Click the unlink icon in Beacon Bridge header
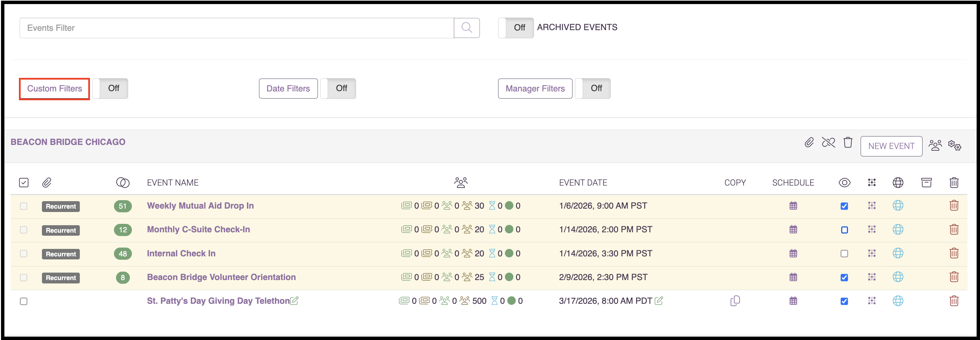 (x=828, y=143)
